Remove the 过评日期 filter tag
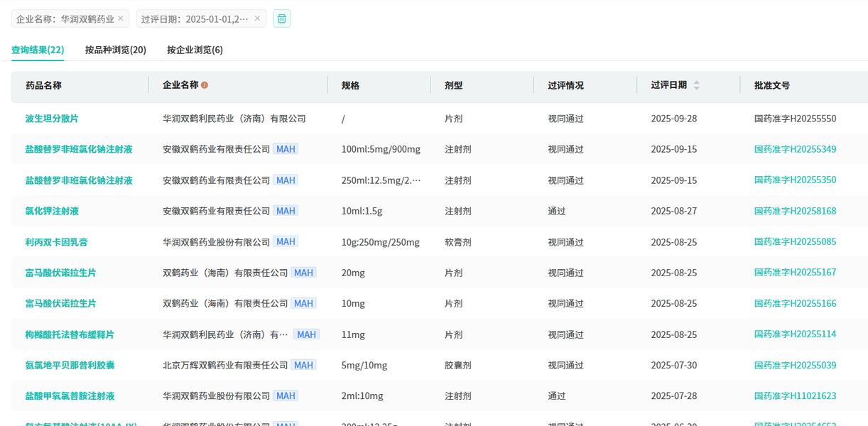 257,18
